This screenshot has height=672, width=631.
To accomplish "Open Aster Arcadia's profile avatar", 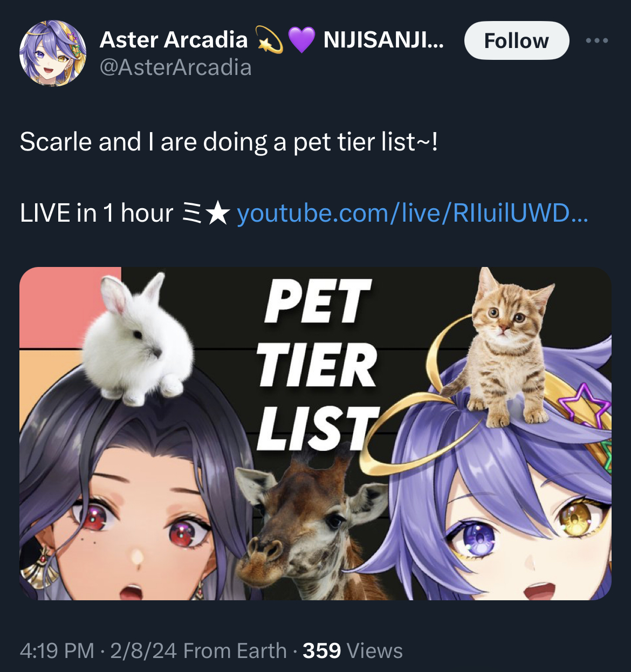I will [x=53, y=53].
